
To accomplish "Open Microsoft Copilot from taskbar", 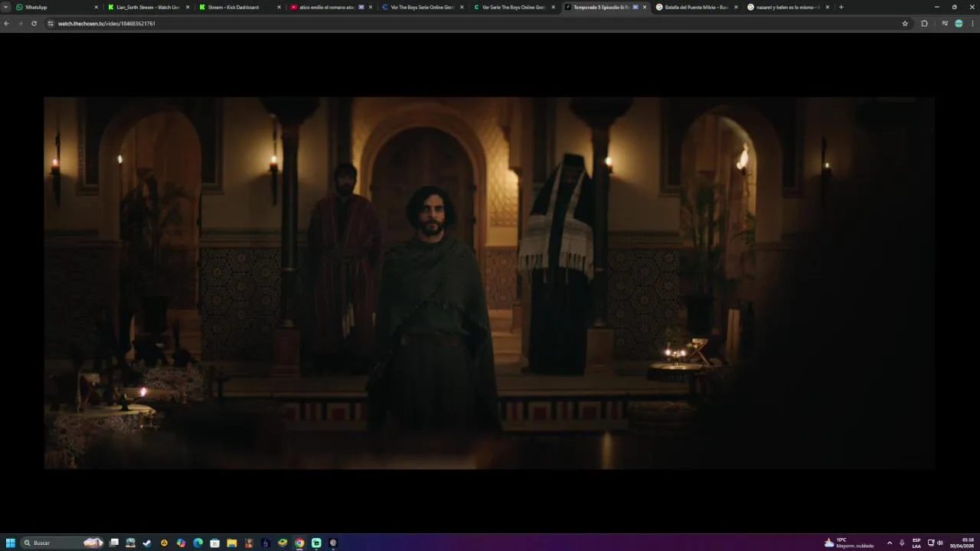I will point(181,543).
